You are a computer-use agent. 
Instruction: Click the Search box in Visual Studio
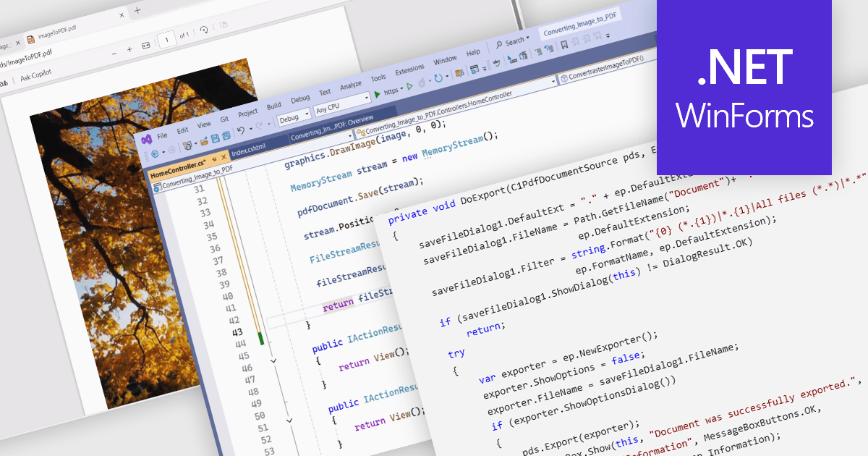tap(514, 41)
